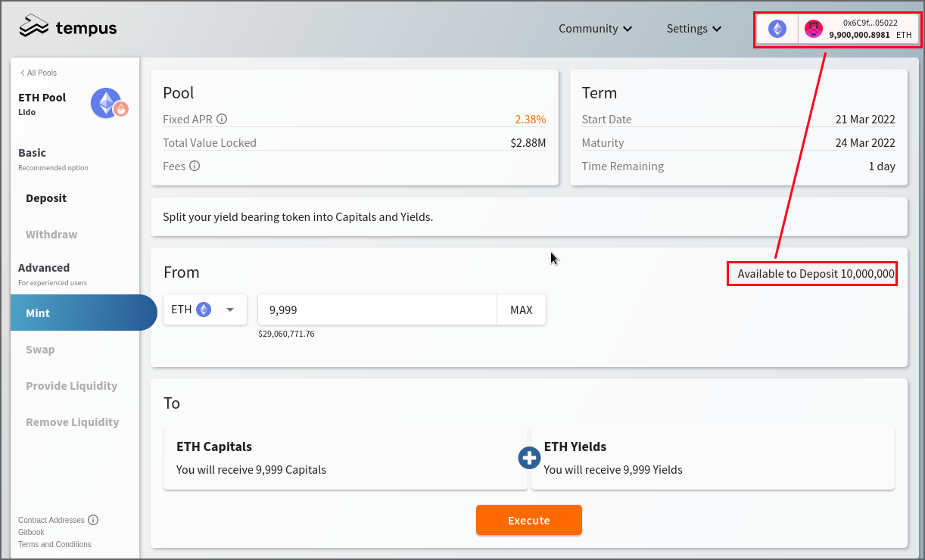Image resolution: width=925 pixels, height=560 pixels.
Task: Click the Tempus logo
Action: coord(68,27)
